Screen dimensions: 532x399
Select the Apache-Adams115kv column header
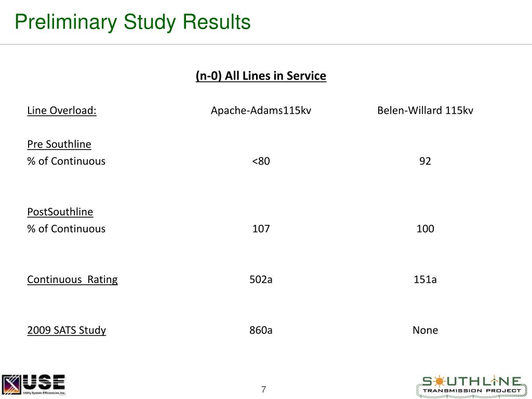pos(261,111)
